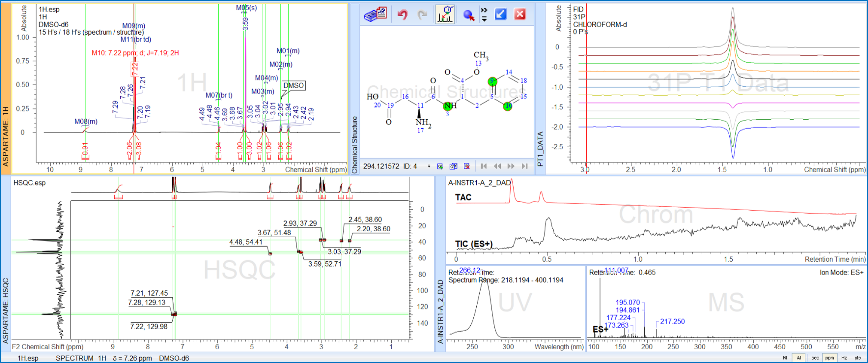The height and width of the screenshot is (363, 868).
Task: Click 1H.esp file name in status bar
Action: 28,358
